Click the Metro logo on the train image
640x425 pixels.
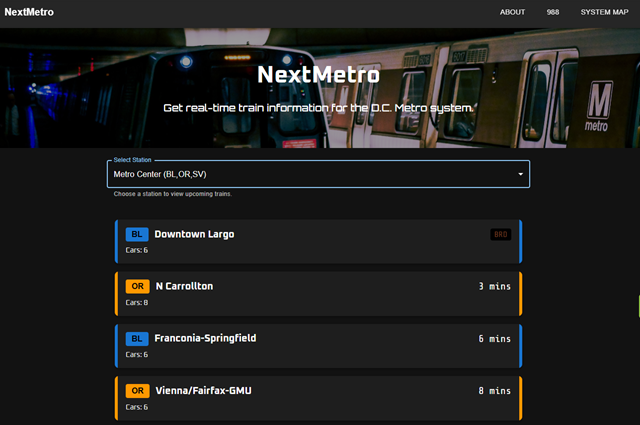[x=597, y=105]
